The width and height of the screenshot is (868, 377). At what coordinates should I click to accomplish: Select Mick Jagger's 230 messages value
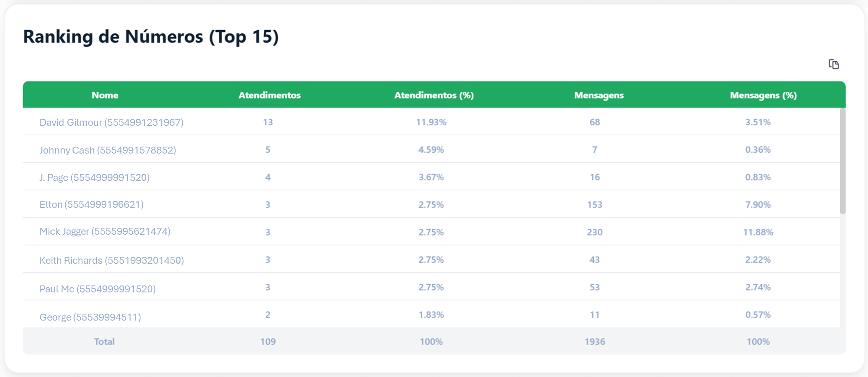(595, 232)
